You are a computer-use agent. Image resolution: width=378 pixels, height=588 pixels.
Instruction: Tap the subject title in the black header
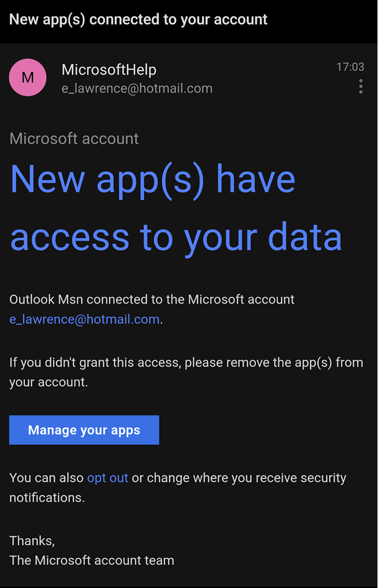coord(138,19)
